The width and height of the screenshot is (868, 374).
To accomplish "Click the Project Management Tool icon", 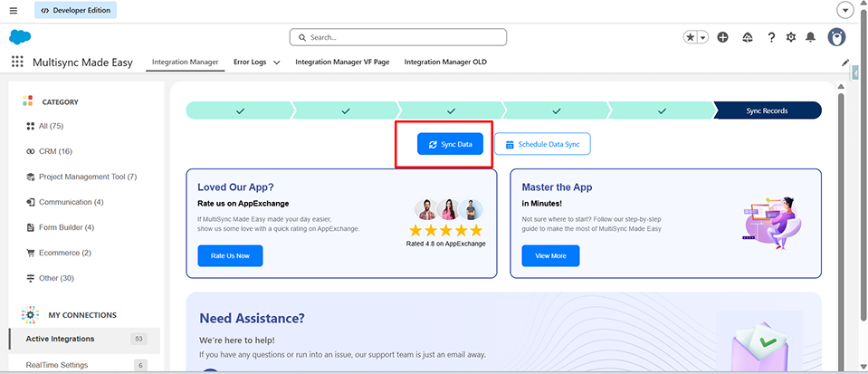I will tap(31, 177).
